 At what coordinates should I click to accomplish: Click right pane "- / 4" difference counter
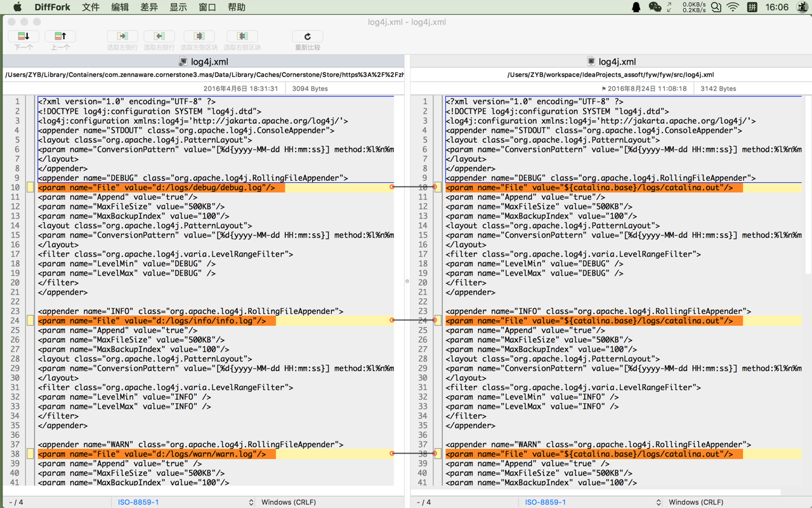(424, 502)
